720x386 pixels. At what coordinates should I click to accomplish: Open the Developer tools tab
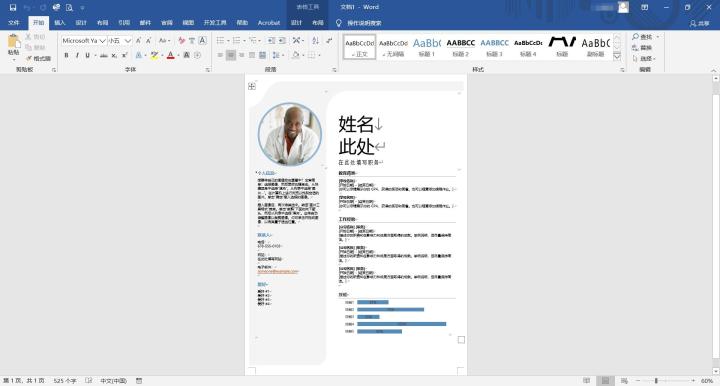pyautogui.click(x=215, y=23)
